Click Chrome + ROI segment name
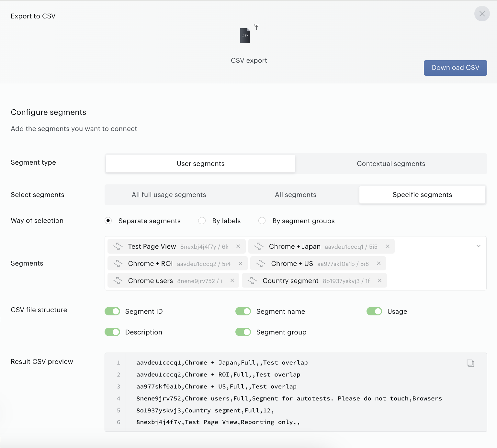 click(x=150, y=264)
